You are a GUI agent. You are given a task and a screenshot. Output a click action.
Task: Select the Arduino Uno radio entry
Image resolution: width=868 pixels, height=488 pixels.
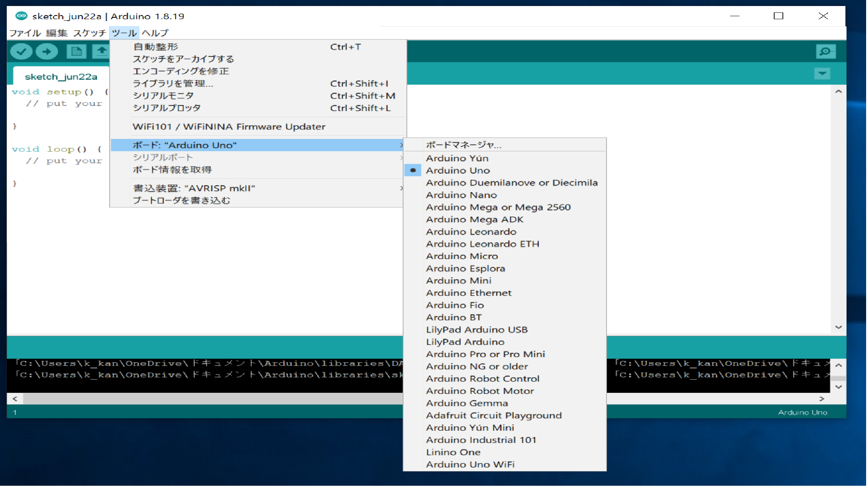pos(505,171)
